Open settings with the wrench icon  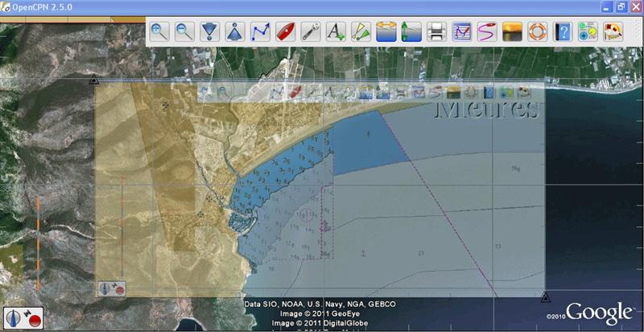pyautogui.click(x=310, y=32)
